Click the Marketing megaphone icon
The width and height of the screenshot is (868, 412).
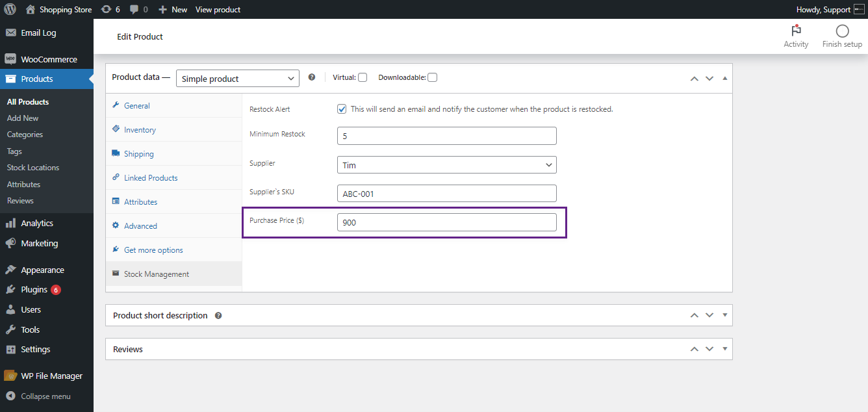coord(11,243)
